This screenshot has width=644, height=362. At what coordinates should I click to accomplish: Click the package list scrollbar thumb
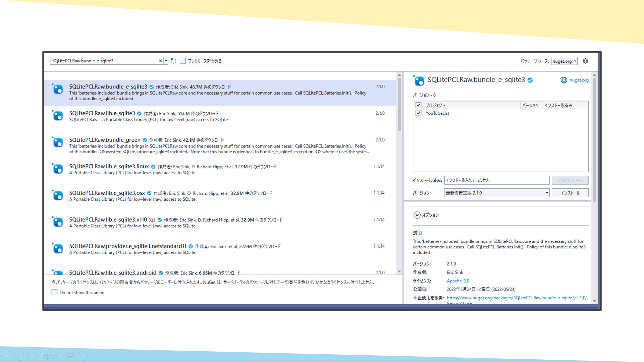pyautogui.click(x=399, y=104)
